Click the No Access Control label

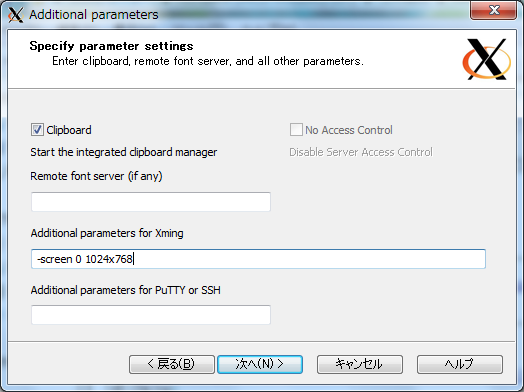(x=349, y=130)
